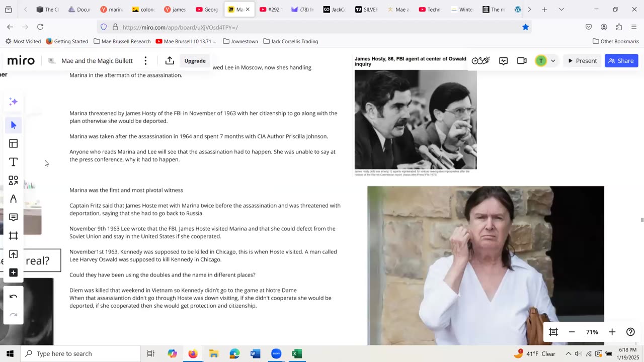This screenshot has width=644, height=362.
Task: Click the Upgrade button
Action: click(x=195, y=61)
